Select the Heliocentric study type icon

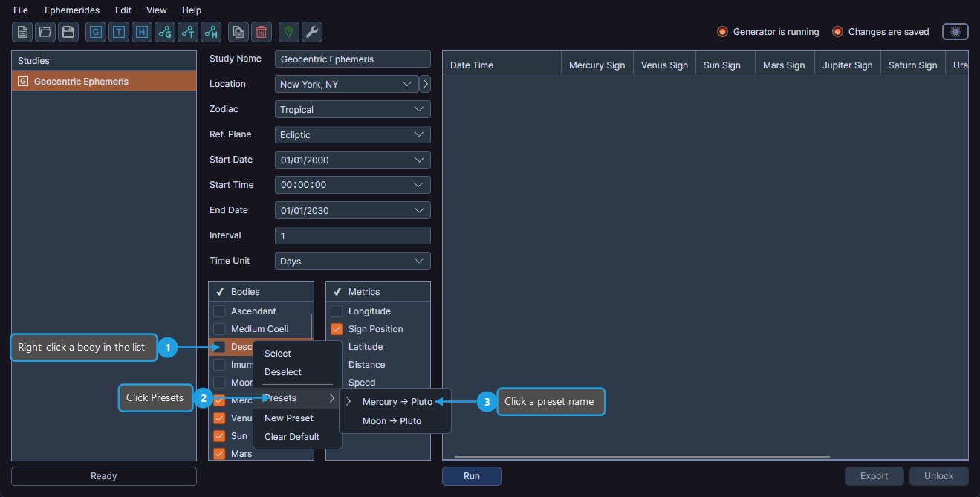[141, 32]
